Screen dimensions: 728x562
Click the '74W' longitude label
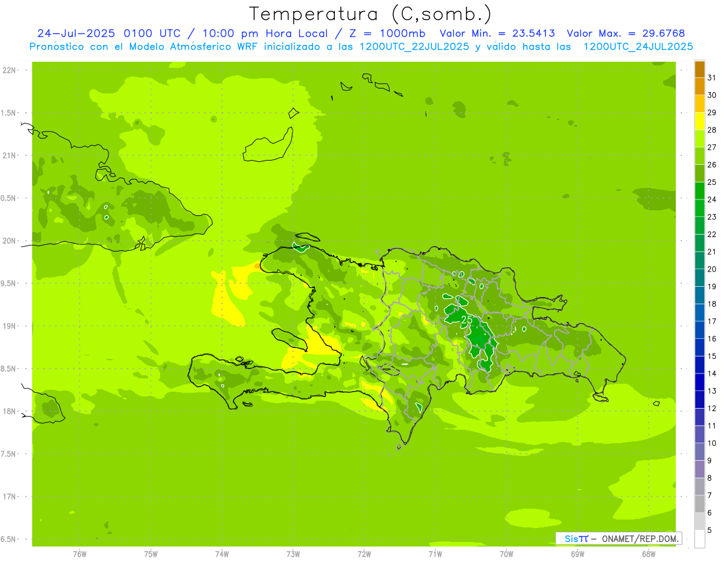222,554
